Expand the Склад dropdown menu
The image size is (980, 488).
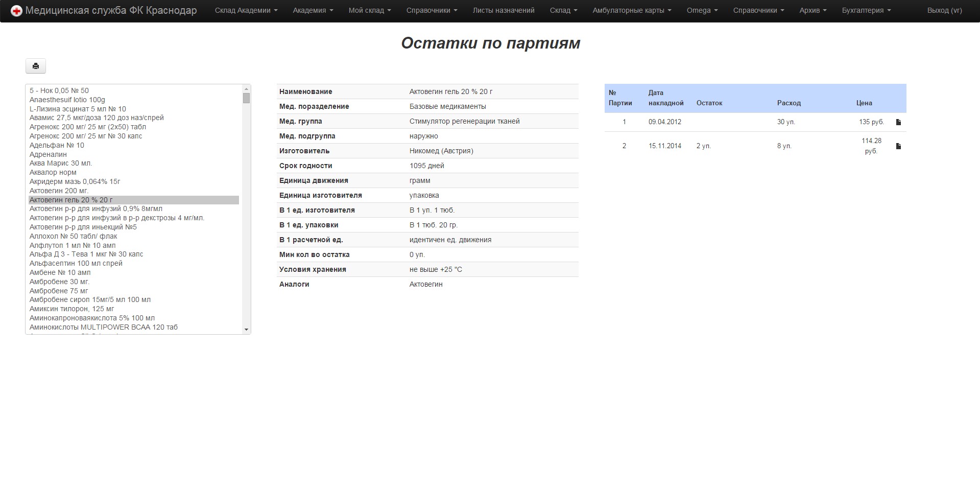[x=563, y=10]
